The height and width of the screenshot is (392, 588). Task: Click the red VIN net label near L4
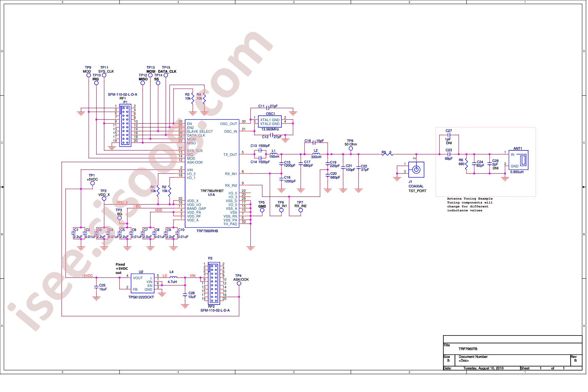[193, 276]
